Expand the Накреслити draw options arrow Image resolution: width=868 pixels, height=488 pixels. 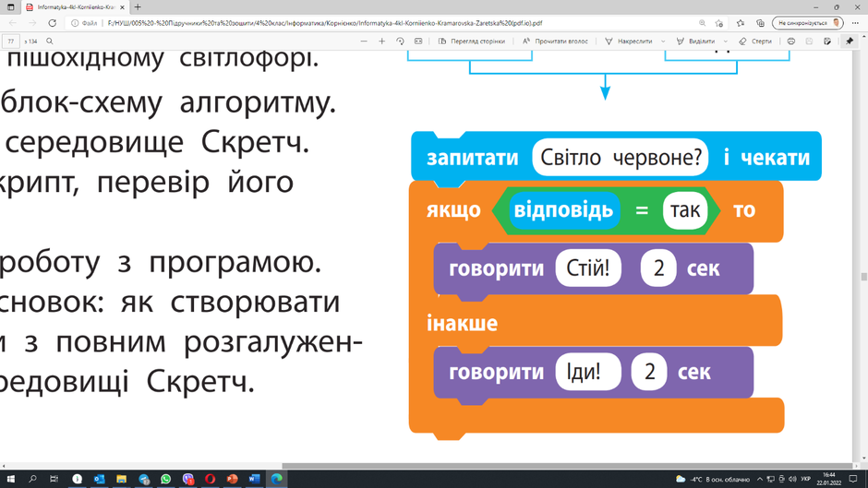click(x=663, y=42)
